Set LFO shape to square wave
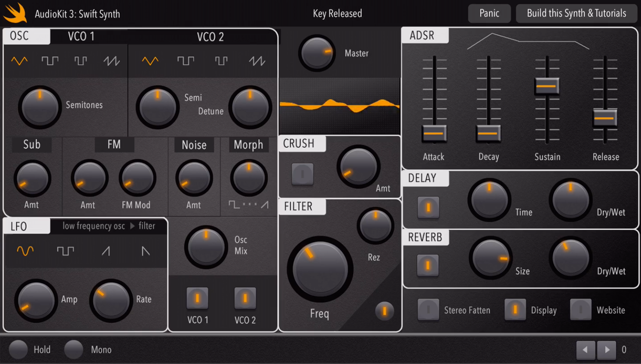This screenshot has width=641, height=364. [65, 251]
